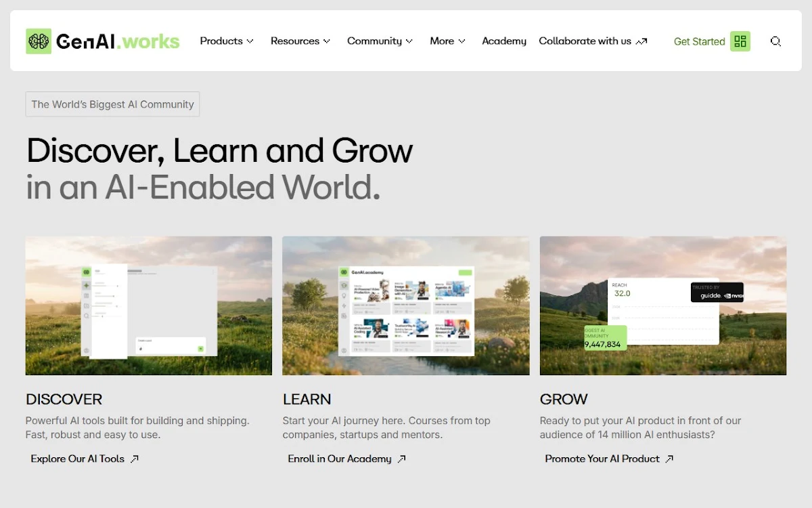Expand the Community dropdown chevron
812x508 pixels.
409,41
